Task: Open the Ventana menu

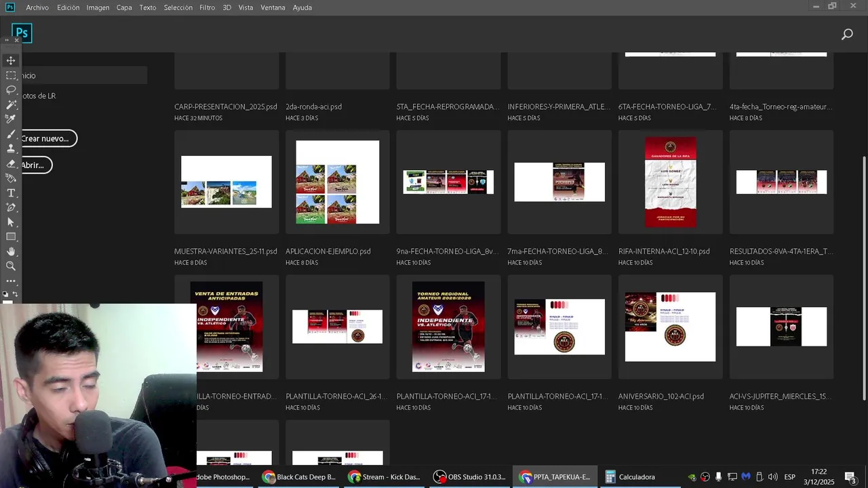Action: point(273,7)
